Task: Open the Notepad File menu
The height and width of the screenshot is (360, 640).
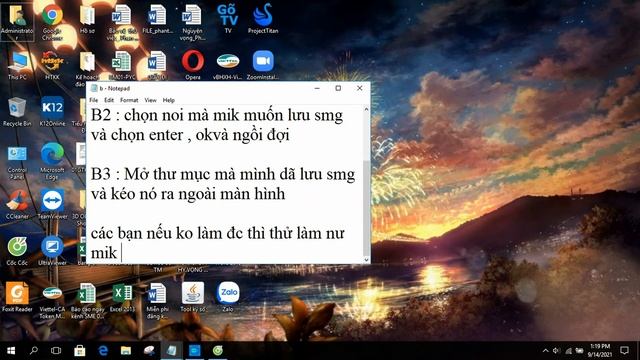Action: click(x=93, y=100)
